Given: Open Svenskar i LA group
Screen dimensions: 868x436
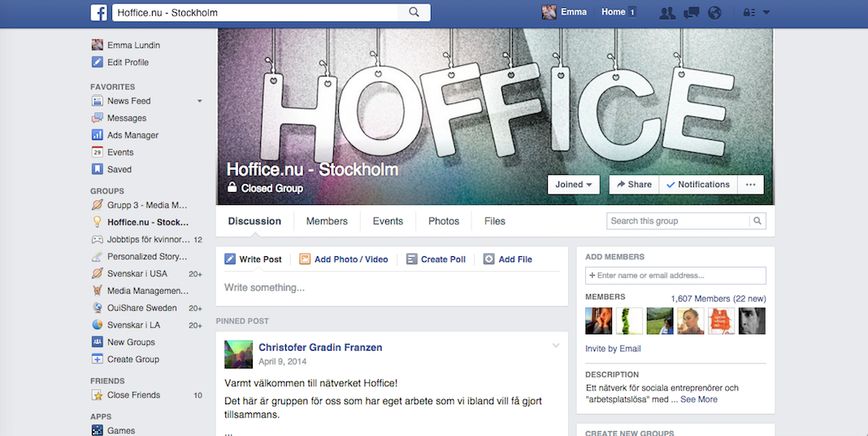Looking at the screenshot, I should tap(133, 325).
